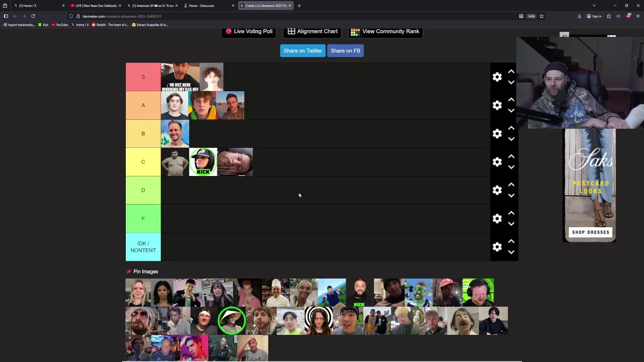Click Import bookmarks in bookmarks bar

pyautogui.click(x=19, y=25)
